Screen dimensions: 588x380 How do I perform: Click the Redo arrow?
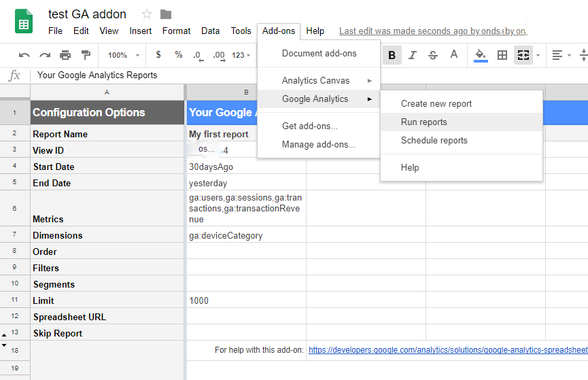[45, 55]
